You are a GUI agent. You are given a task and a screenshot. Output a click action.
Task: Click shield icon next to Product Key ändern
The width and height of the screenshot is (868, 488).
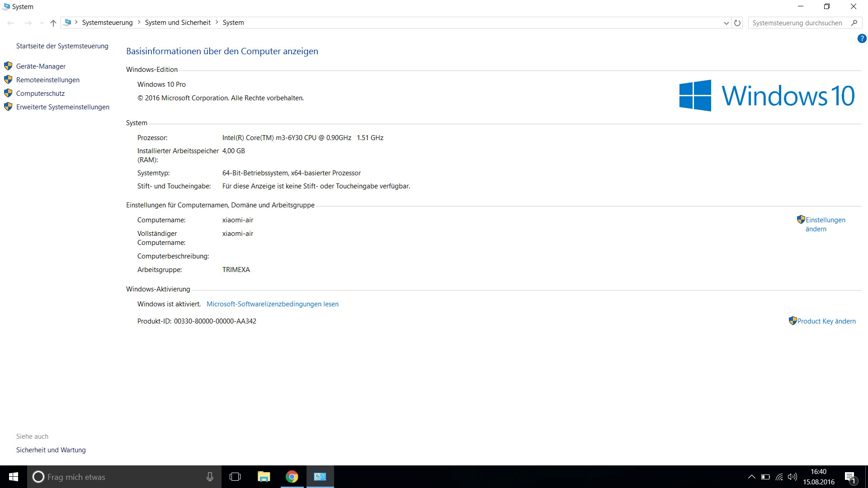[793, 321]
